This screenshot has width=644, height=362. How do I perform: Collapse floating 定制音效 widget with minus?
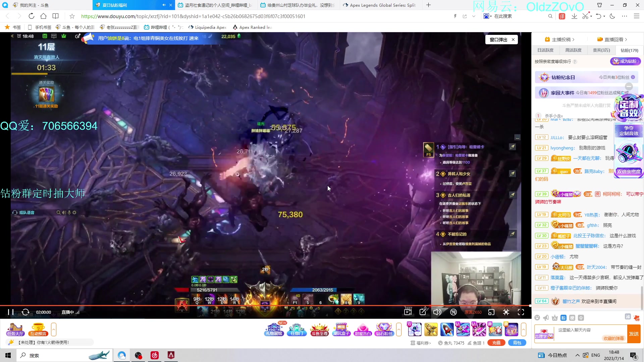[x=629, y=86]
